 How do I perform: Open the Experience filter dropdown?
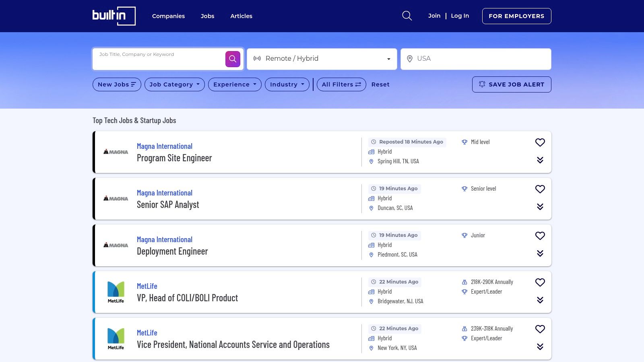click(x=235, y=84)
